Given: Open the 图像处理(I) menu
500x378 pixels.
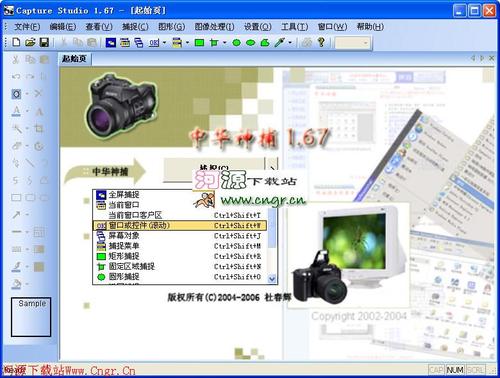Looking at the screenshot, I should point(214,27).
